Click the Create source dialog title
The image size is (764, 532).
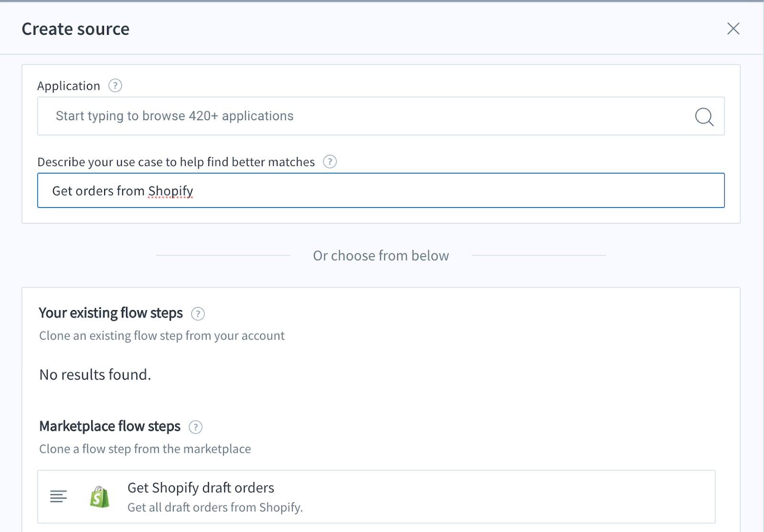pyautogui.click(x=75, y=29)
